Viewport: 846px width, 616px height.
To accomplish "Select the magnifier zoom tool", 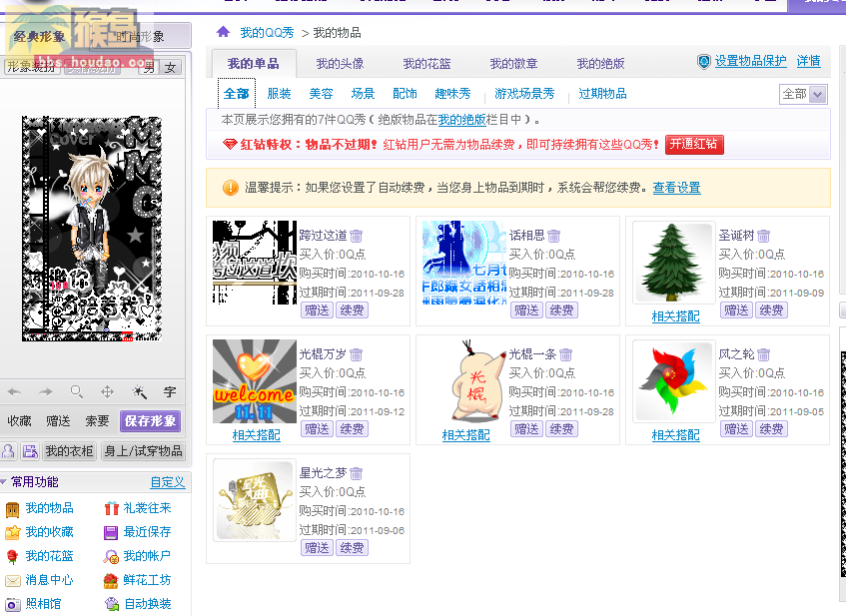I will [x=77, y=392].
